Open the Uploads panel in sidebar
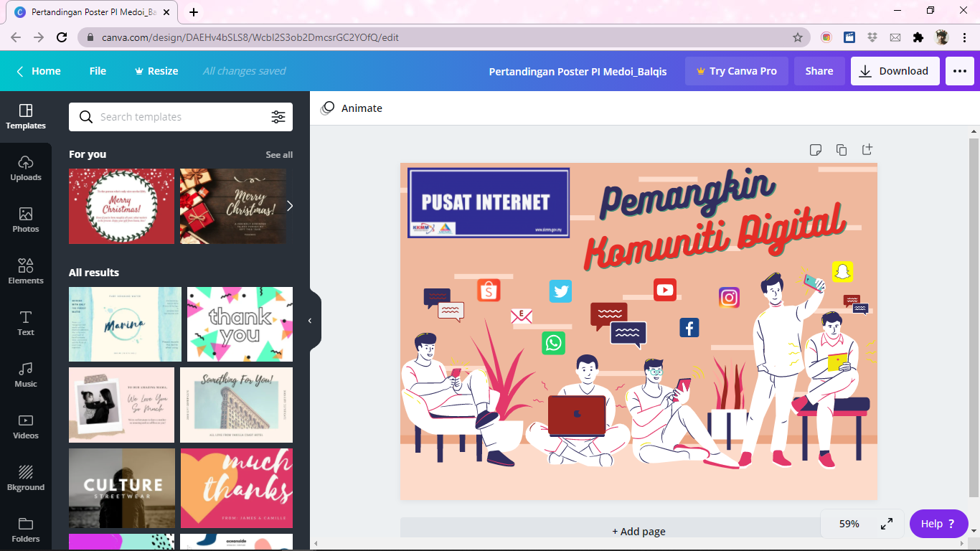This screenshot has width=980, height=551. (26, 168)
